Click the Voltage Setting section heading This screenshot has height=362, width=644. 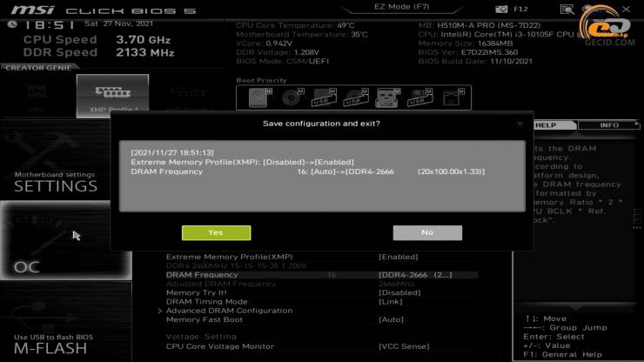[201, 337]
